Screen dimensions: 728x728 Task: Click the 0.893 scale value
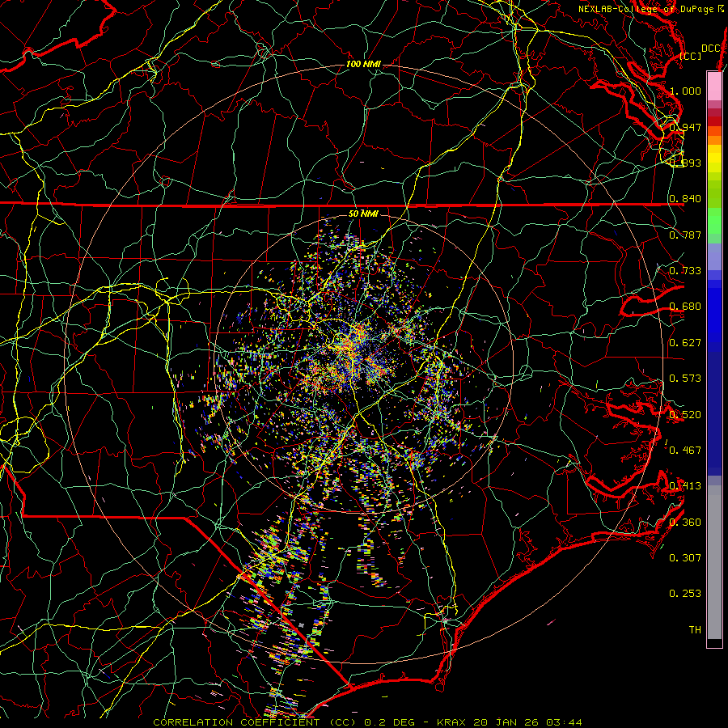click(685, 163)
